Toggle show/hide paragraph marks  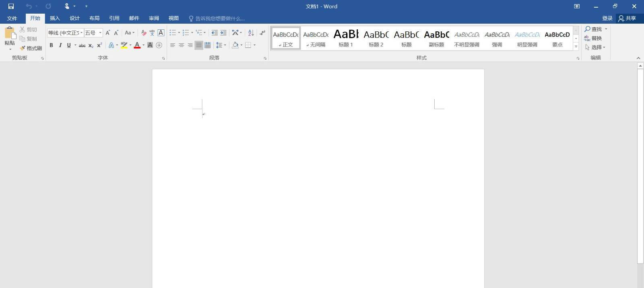262,33
